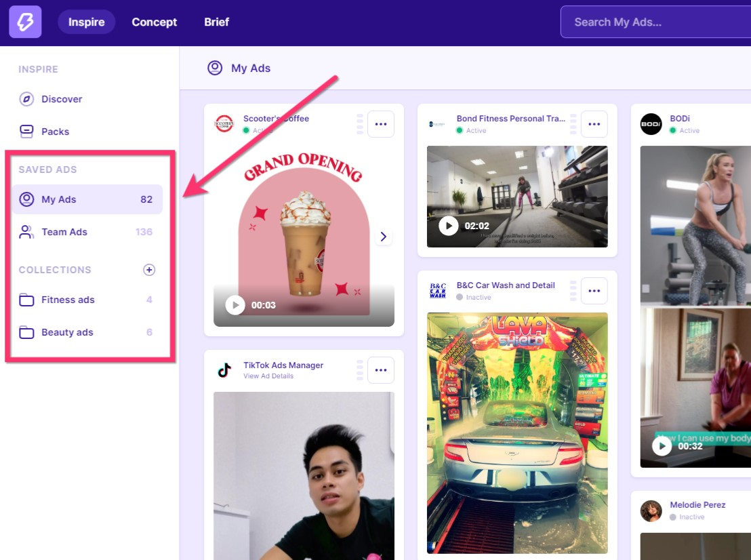Open the TikTok Ads Manager video thumbnail

pyautogui.click(x=304, y=476)
